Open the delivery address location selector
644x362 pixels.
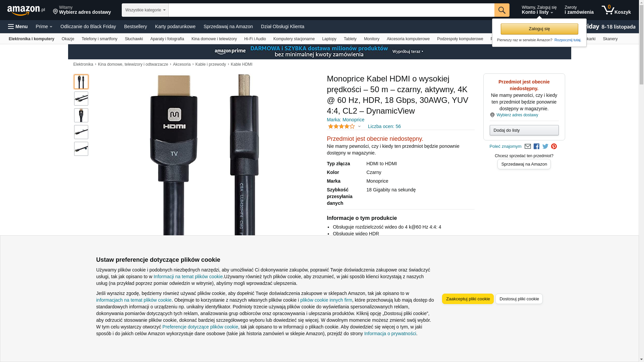[82, 10]
